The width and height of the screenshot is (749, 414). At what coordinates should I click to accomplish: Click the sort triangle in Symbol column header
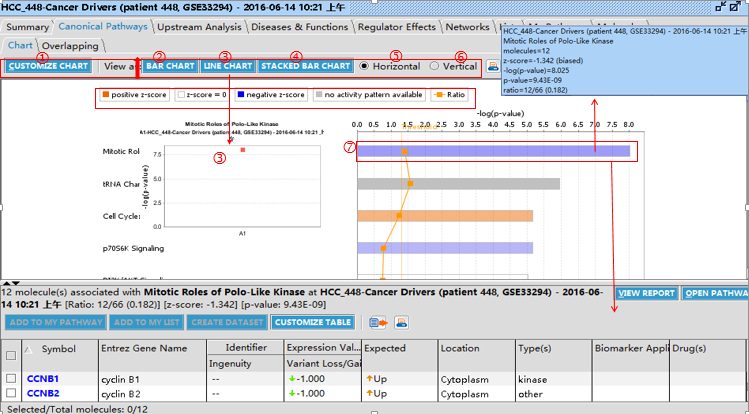(x=27, y=348)
